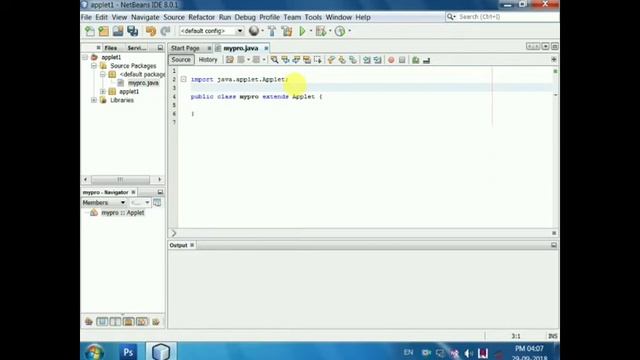
Task: Click the Source view button
Action: pos(181,60)
